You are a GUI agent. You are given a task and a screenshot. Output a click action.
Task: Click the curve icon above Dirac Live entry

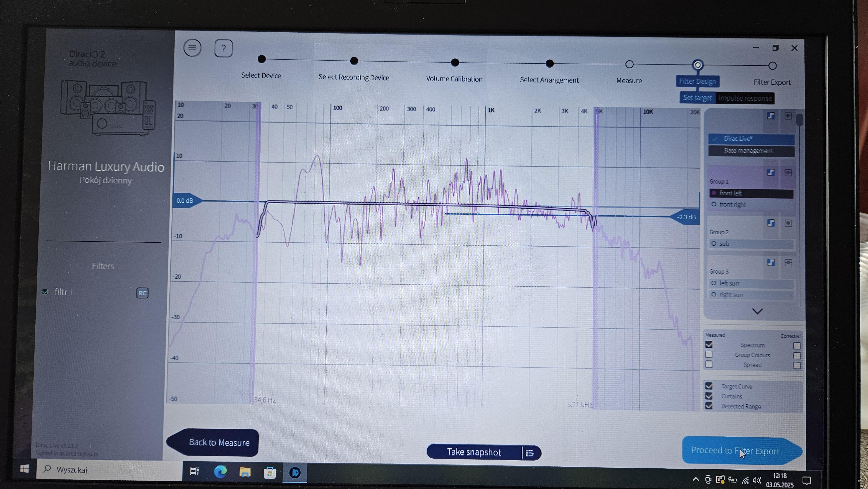(771, 116)
